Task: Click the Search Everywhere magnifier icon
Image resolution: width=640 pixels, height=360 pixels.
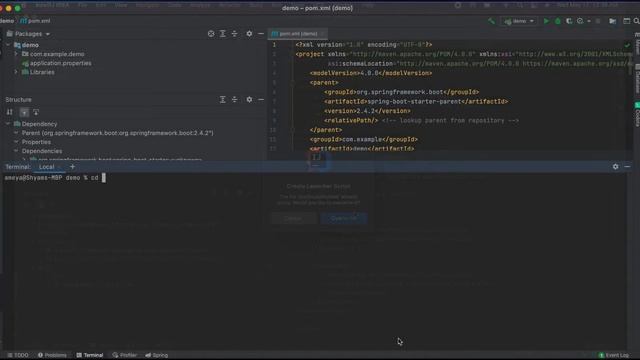Action: click(x=636, y=21)
